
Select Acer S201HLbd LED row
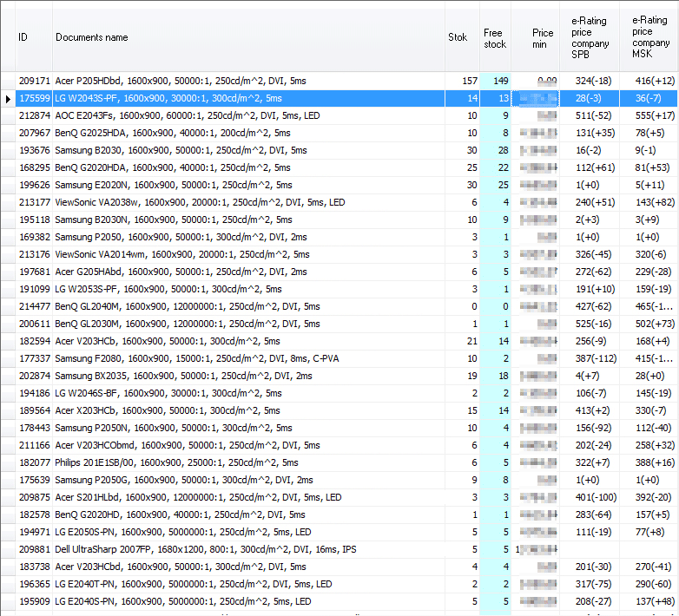(248, 497)
